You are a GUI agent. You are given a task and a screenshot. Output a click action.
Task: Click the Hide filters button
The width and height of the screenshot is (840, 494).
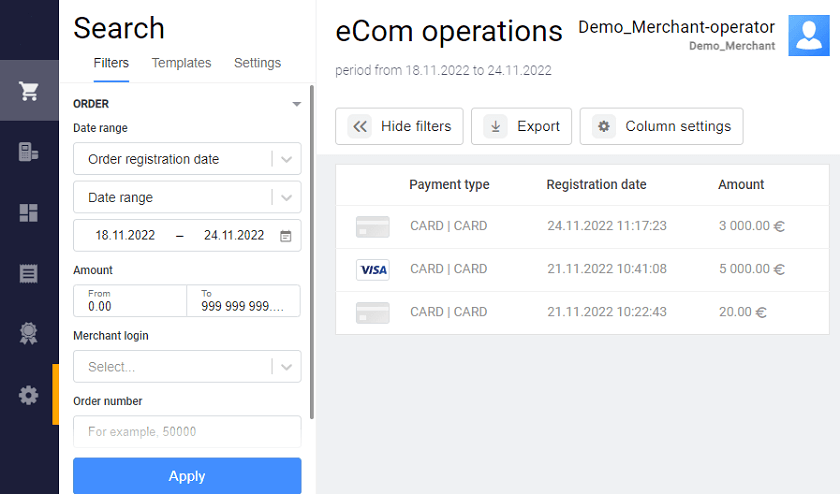coord(399,126)
